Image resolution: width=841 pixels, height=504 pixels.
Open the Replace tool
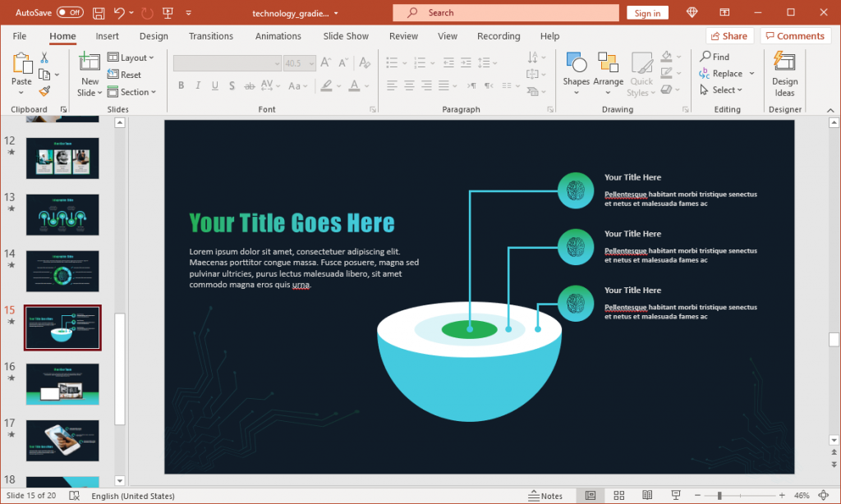pos(724,73)
